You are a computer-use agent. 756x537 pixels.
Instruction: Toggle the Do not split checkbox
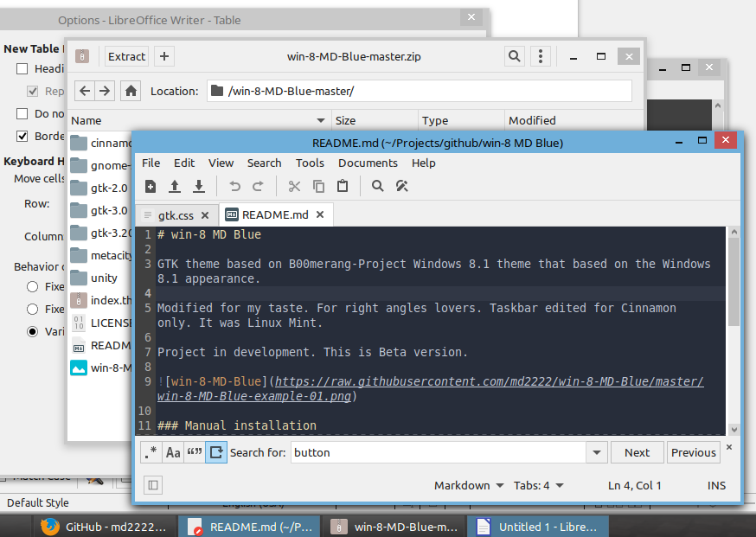[22, 114]
